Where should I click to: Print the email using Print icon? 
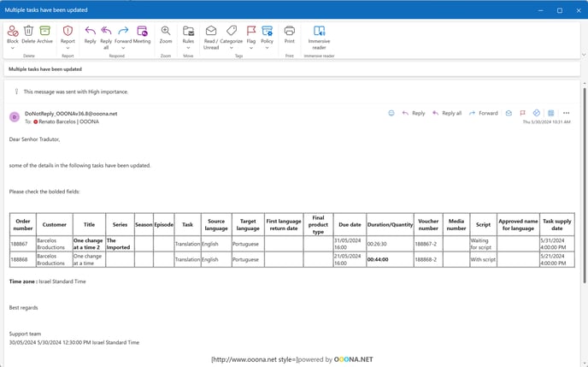point(290,34)
